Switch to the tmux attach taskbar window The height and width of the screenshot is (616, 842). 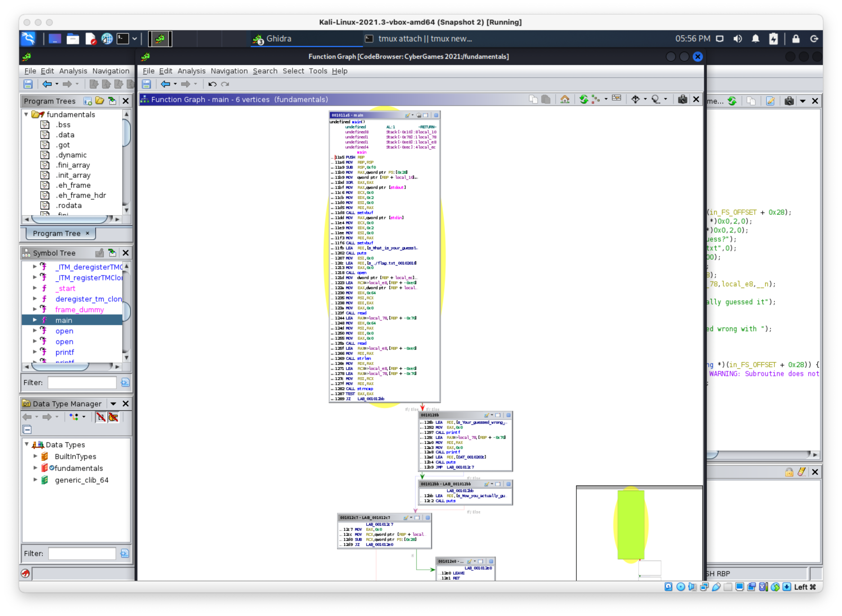point(419,39)
